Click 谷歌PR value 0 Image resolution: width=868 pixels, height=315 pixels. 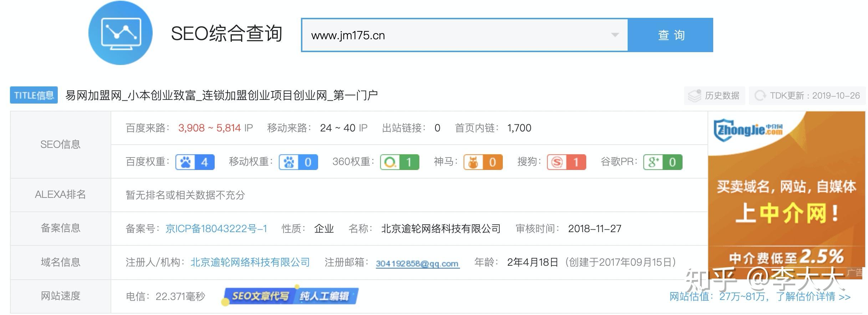(x=673, y=162)
